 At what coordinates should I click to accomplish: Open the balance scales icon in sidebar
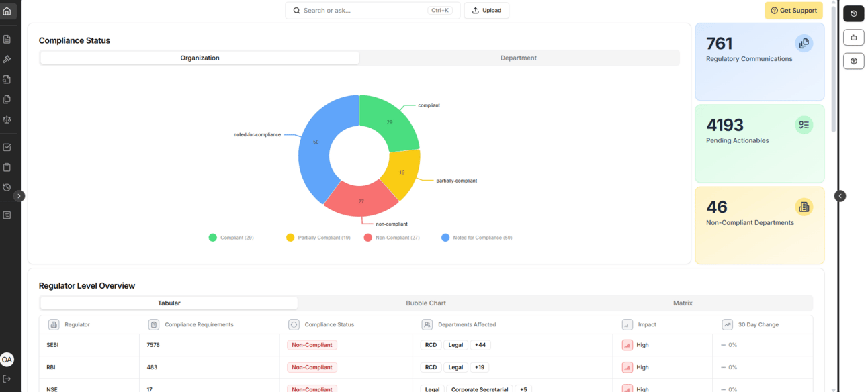point(7,119)
